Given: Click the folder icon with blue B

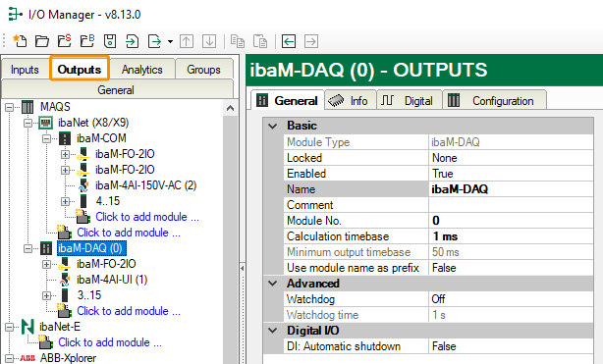Looking at the screenshot, I should (87, 41).
